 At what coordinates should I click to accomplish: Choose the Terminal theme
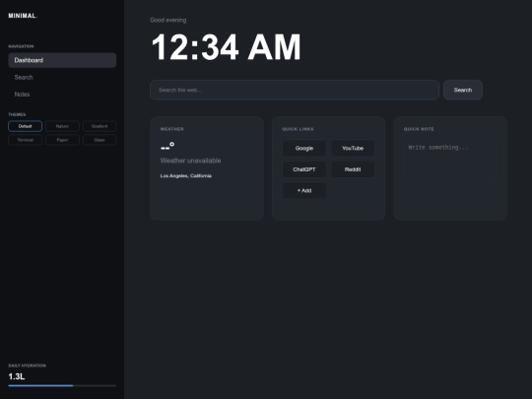point(25,140)
